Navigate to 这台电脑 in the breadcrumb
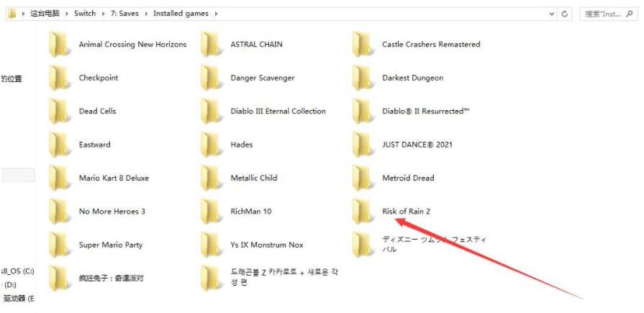 pyautogui.click(x=45, y=14)
